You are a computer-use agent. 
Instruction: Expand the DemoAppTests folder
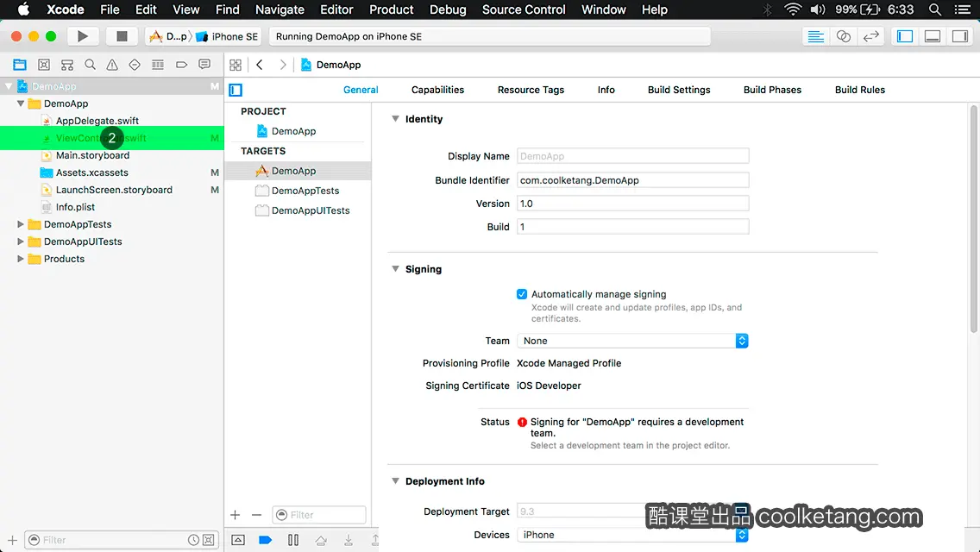(x=21, y=224)
